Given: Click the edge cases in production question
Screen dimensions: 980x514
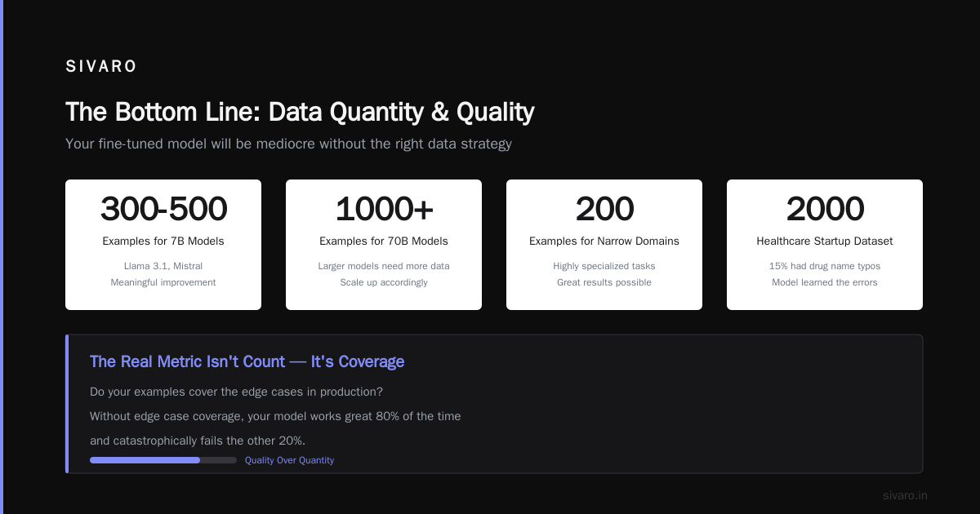Looking at the screenshot, I should tap(236, 392).
